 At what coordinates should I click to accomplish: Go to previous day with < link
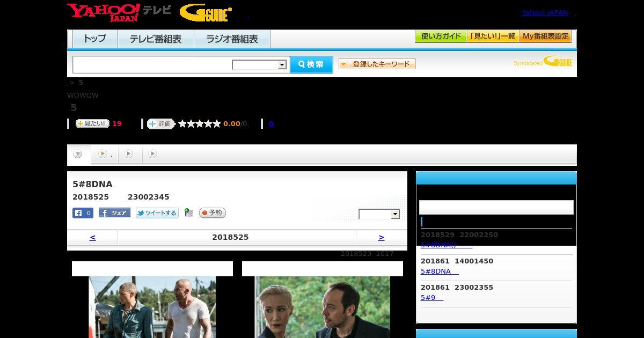(x=92, y=237)
